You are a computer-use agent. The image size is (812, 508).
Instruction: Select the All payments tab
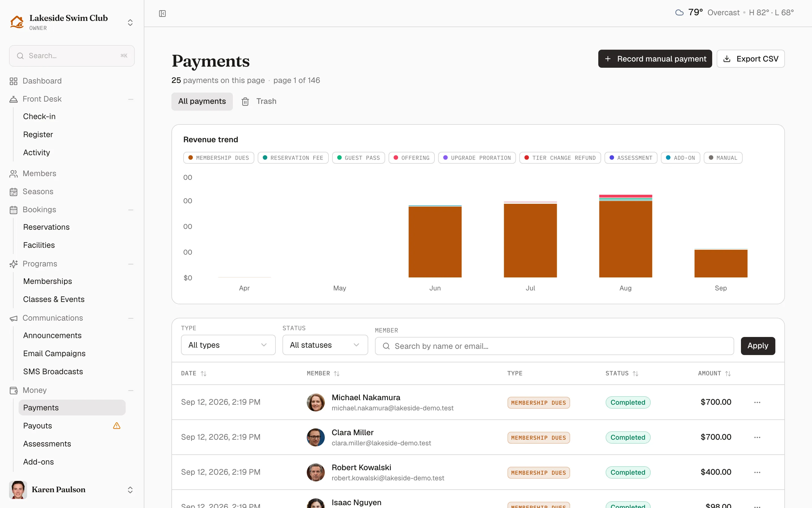pos(202,101)
